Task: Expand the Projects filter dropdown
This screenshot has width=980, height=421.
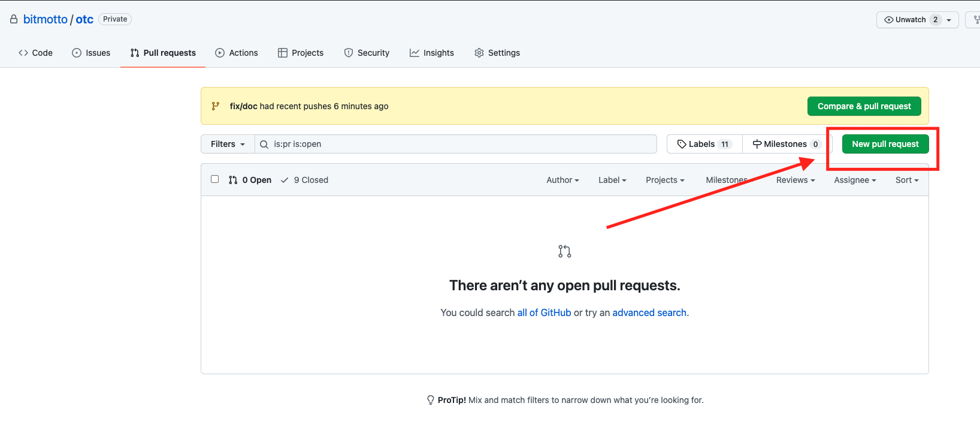Action: point(665,180)
